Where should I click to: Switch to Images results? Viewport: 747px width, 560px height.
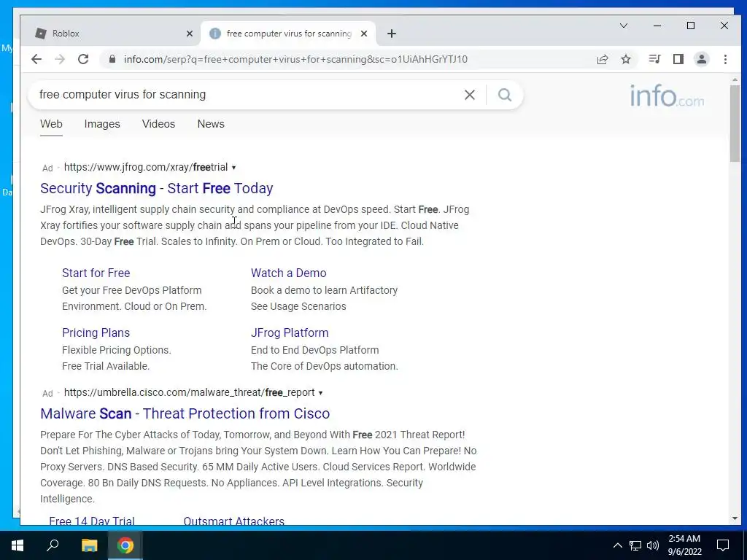102,124
